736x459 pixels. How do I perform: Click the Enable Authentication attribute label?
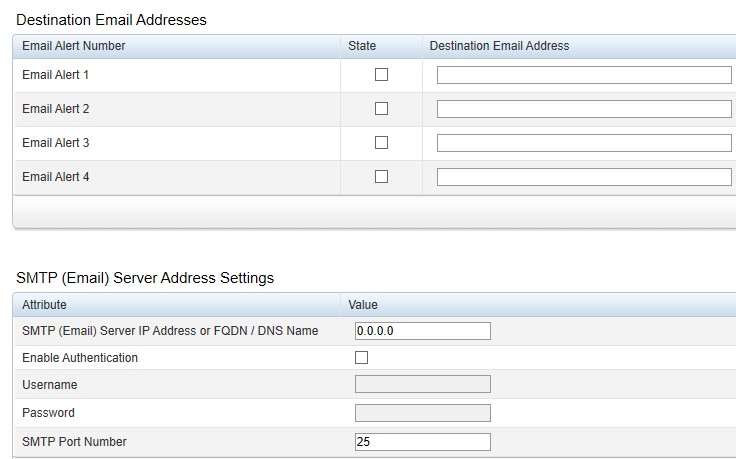pyautogui.click(x=80, y=358)
